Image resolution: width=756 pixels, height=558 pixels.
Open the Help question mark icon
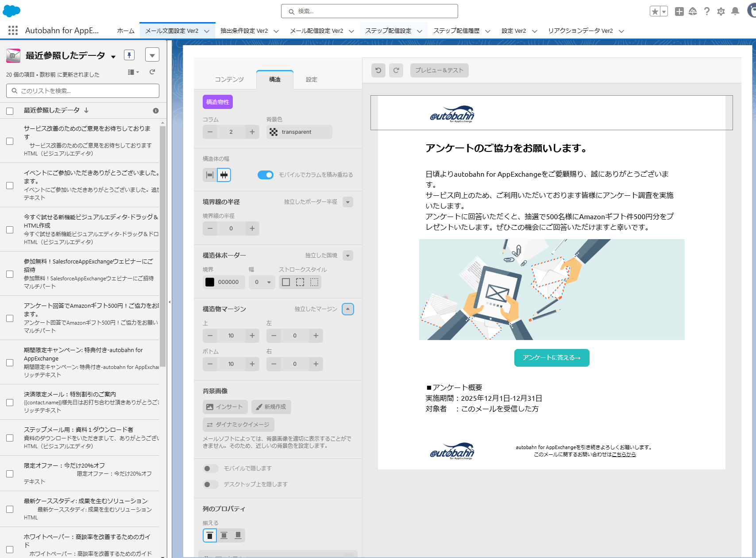tap(707, 12)
